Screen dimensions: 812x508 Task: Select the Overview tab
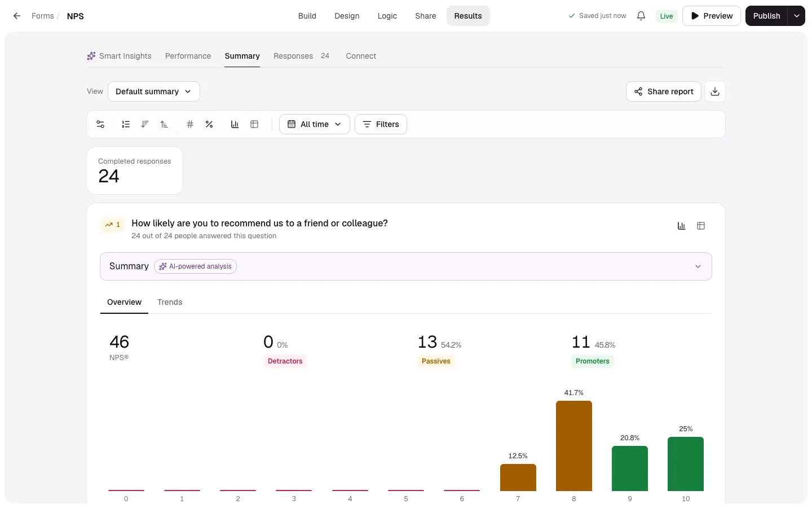pos(124,302)
